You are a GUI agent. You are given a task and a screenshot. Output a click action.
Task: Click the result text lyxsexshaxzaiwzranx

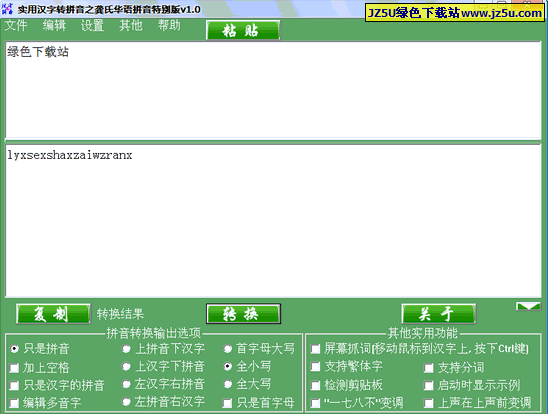(x=70, y=155)
